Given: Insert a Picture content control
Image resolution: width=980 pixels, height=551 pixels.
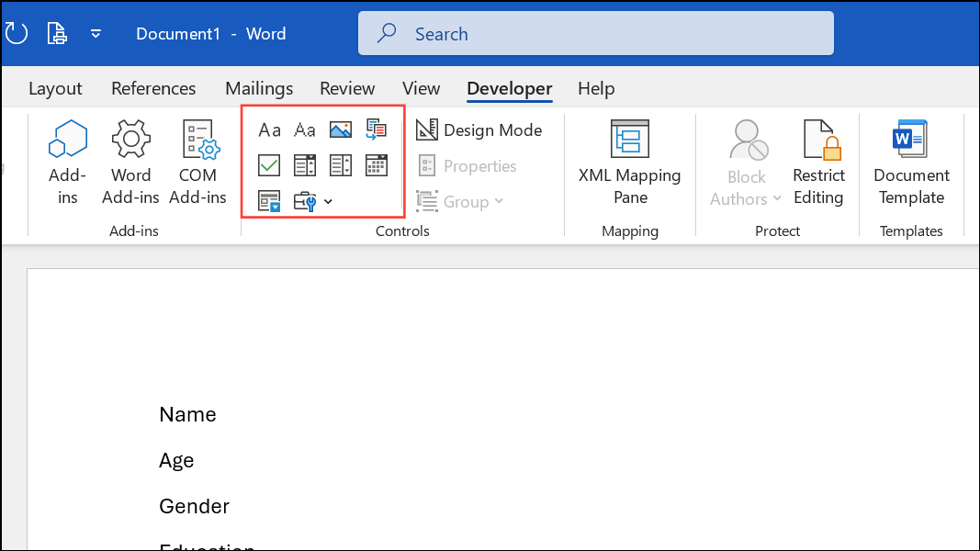Looking at the screenshot, I should coord(340,129).
